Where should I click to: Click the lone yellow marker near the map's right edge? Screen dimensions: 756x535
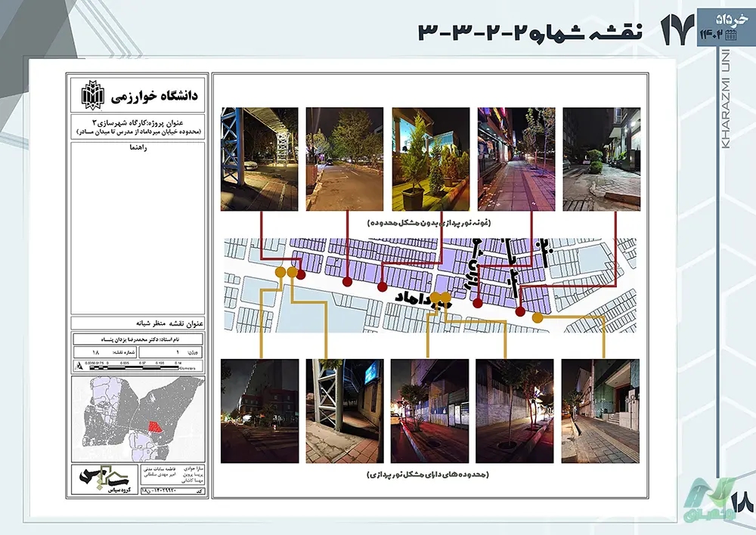click(538, 317)
